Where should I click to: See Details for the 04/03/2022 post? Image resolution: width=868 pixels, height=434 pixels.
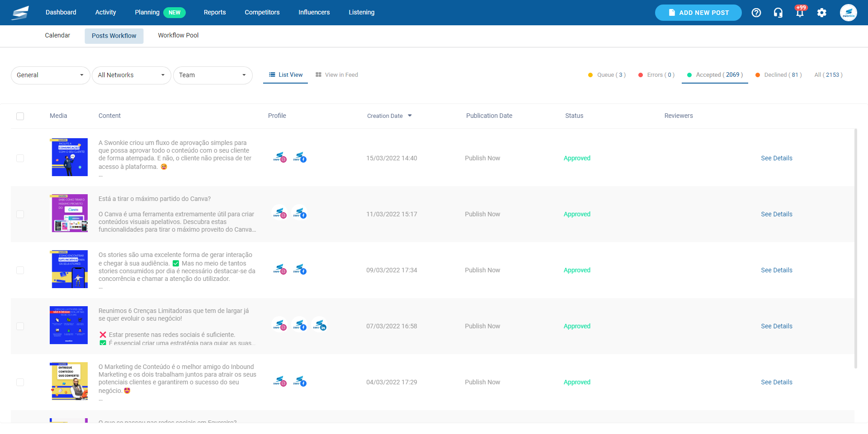click(x=777, y=382)
